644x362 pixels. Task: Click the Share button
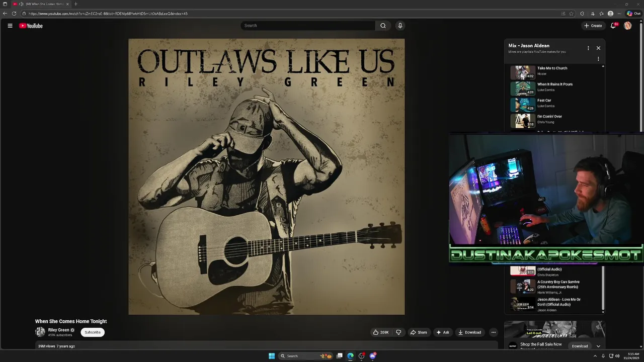tap(419, 332)
